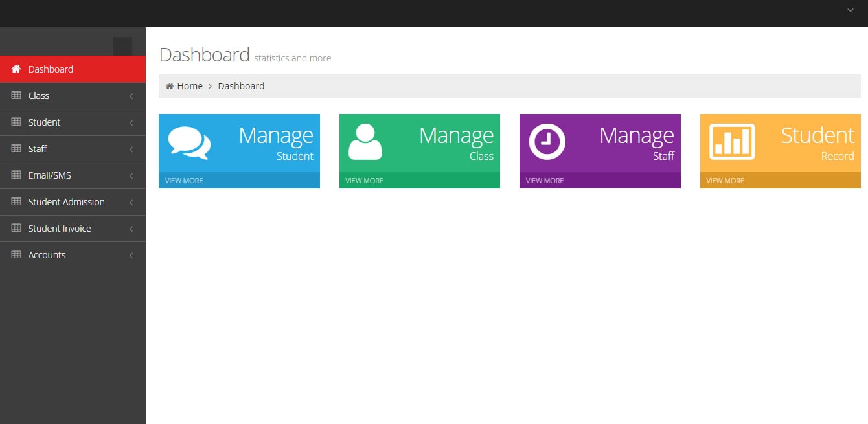Click the person icon on Manage Class tile
The width and height of the screenshot is (868, 424).
pyautogui.click(x=365, y=141)
